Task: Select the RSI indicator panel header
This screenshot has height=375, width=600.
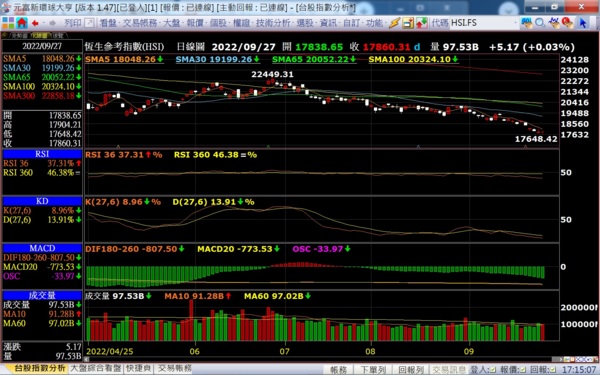Action: click(x=42, y=154)
